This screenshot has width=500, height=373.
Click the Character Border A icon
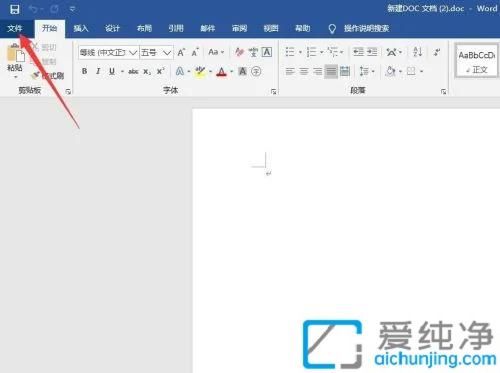[x=267, y=52]
